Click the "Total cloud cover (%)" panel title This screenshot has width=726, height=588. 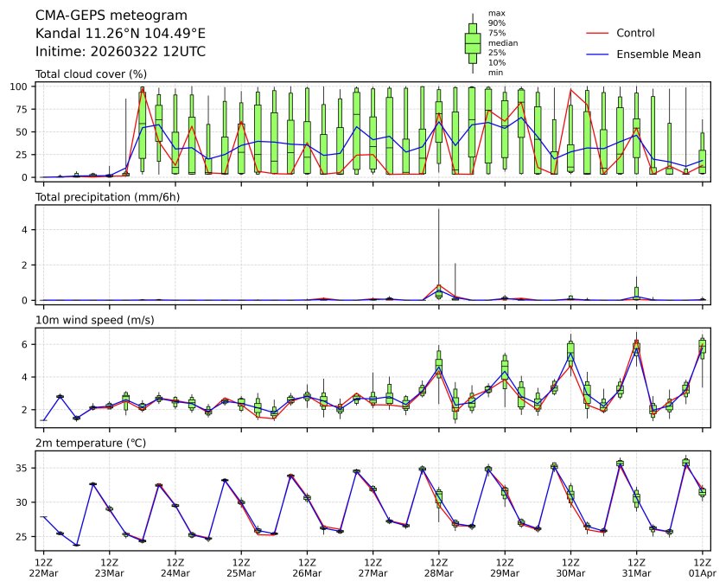(x=91, y=74)
